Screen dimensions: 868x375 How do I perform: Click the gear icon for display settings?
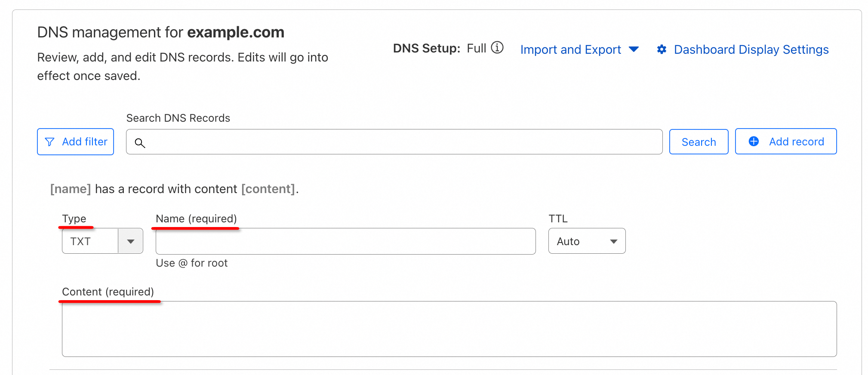662,49
